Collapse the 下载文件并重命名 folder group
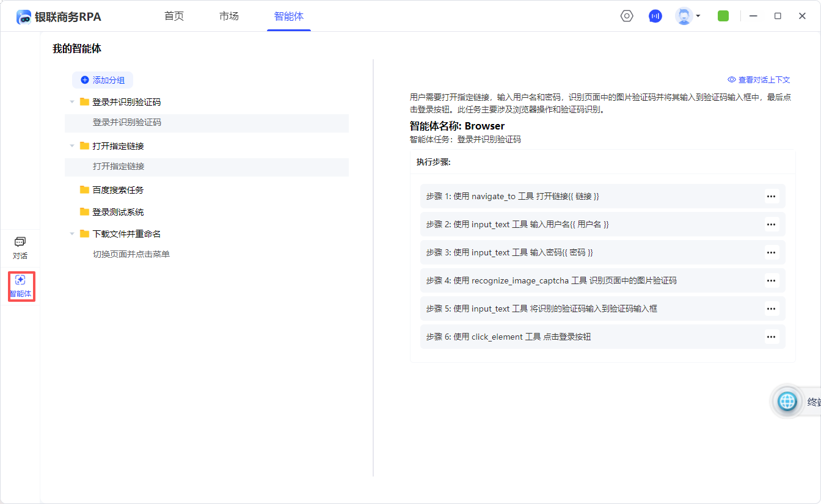Screen dimensions: 821x504 [x=72, y=234]
